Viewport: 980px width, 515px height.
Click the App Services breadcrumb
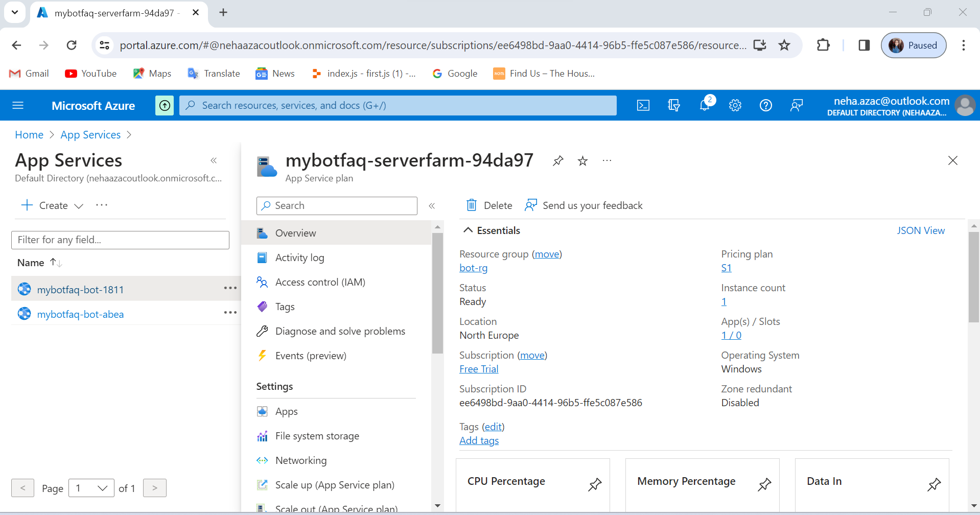[x=90, y=134]
